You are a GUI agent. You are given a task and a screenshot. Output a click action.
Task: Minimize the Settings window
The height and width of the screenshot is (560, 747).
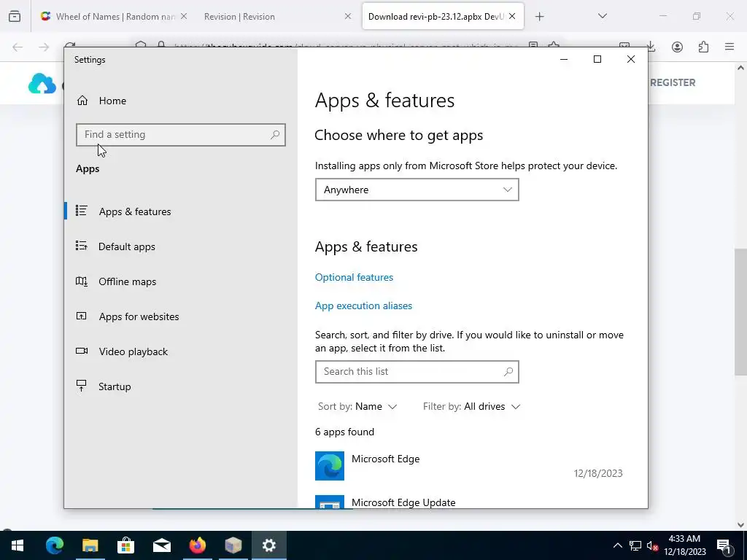[x=564, y=59]
